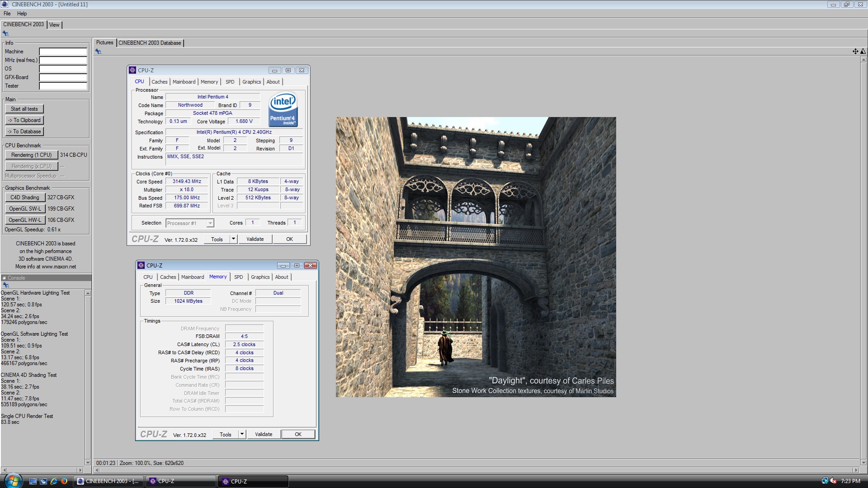The width and height of the screenshot is (868, 488).
Task: Open Tools dropdown arrow in lower CPU-Z
Action: coord(242,435)
